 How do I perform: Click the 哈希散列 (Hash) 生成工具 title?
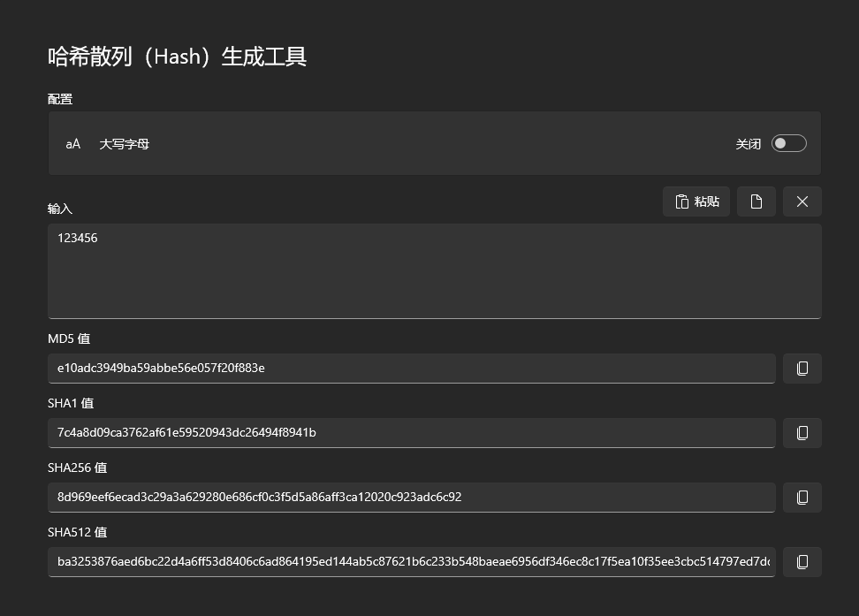pos(177,57)
